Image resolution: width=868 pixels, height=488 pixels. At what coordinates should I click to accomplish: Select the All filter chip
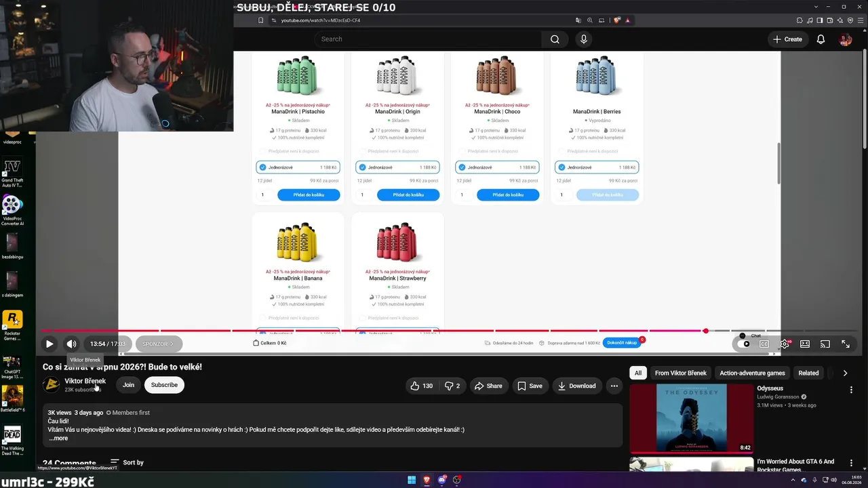pos(638,373)
